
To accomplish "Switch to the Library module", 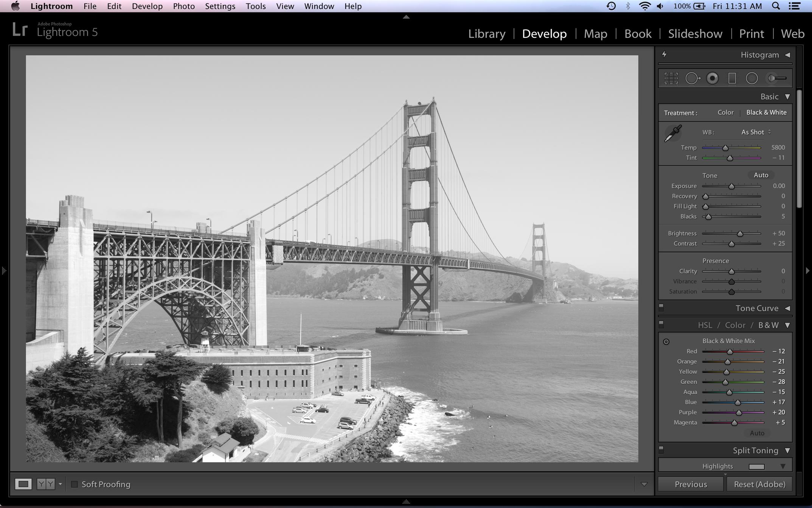I will [x=487, y=34].
